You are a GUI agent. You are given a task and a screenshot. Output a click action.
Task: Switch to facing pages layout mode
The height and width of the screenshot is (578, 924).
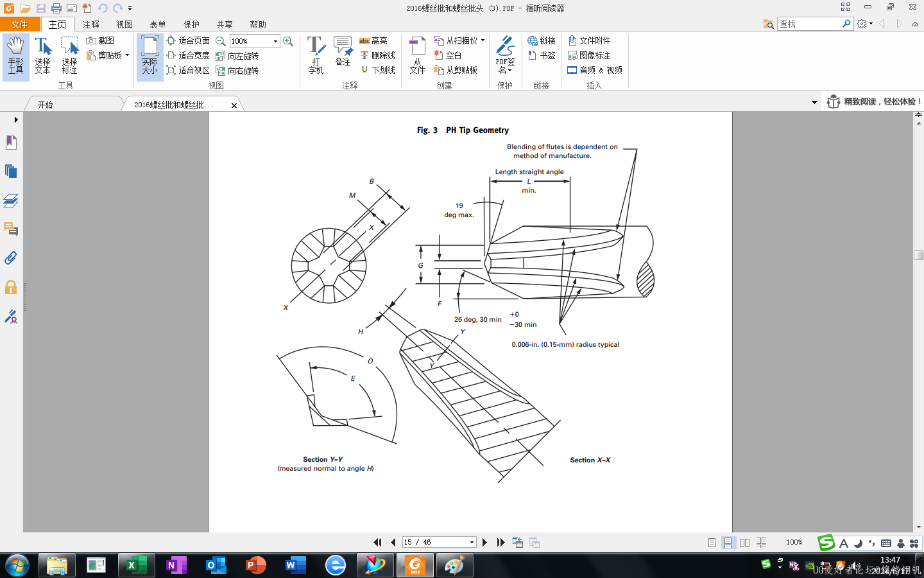tap(744, 543)
